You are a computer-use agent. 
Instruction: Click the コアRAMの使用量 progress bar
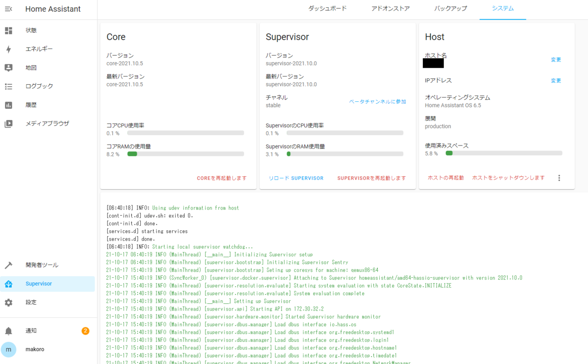(186, 154)
